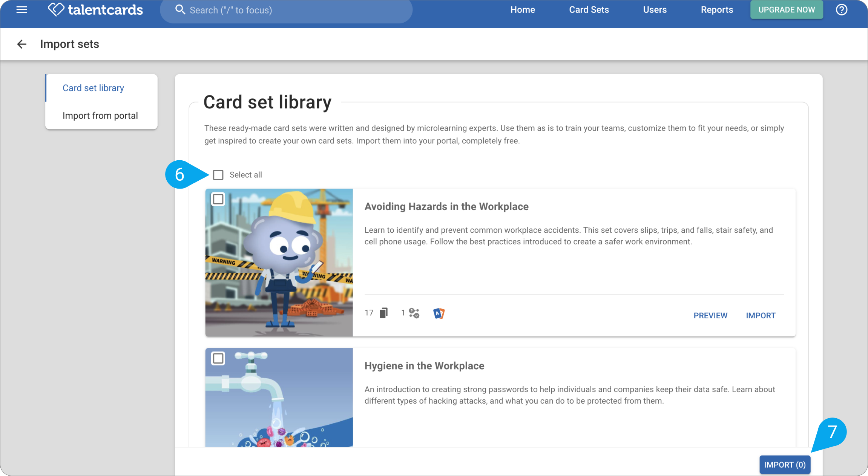This screenshot has width=868, height=476.
Task: Go back with the arrow icon
Action: click(x=22, y=44)
